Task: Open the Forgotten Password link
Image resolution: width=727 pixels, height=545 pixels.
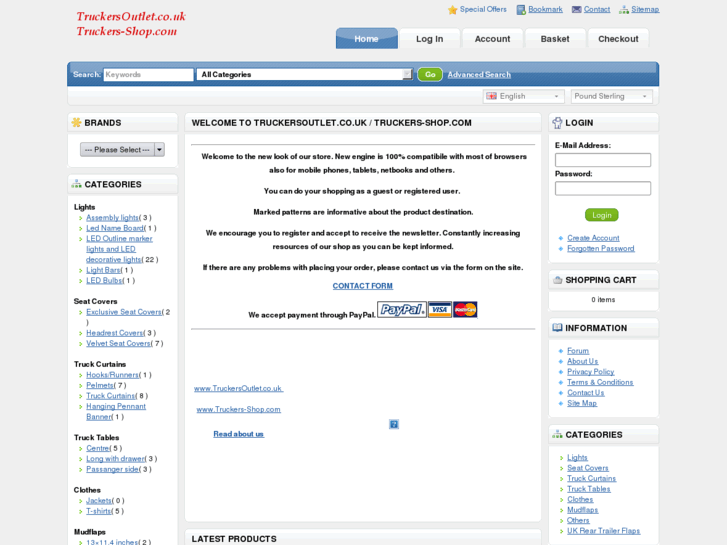Action: click(600, 248)
